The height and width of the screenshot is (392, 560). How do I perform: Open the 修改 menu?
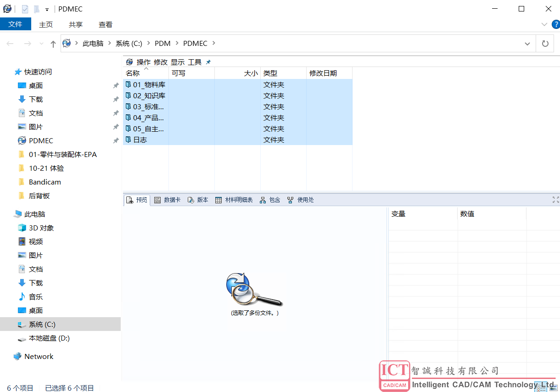[161, 62]
